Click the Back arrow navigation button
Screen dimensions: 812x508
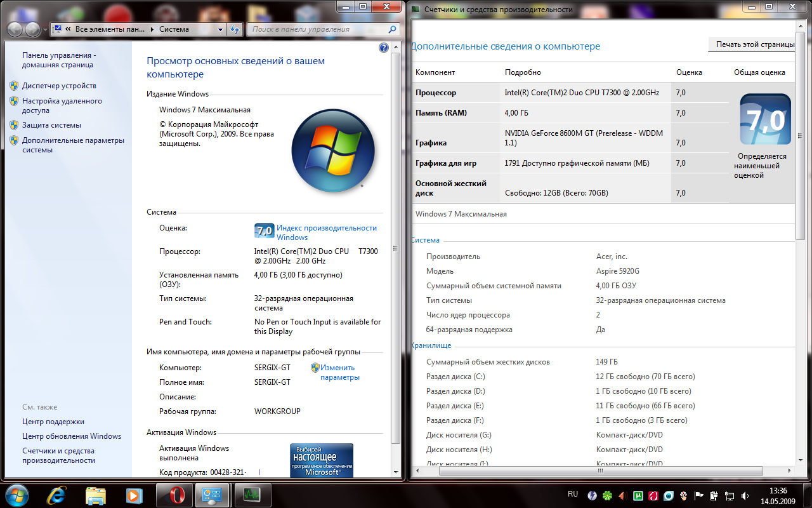[15, 29]
